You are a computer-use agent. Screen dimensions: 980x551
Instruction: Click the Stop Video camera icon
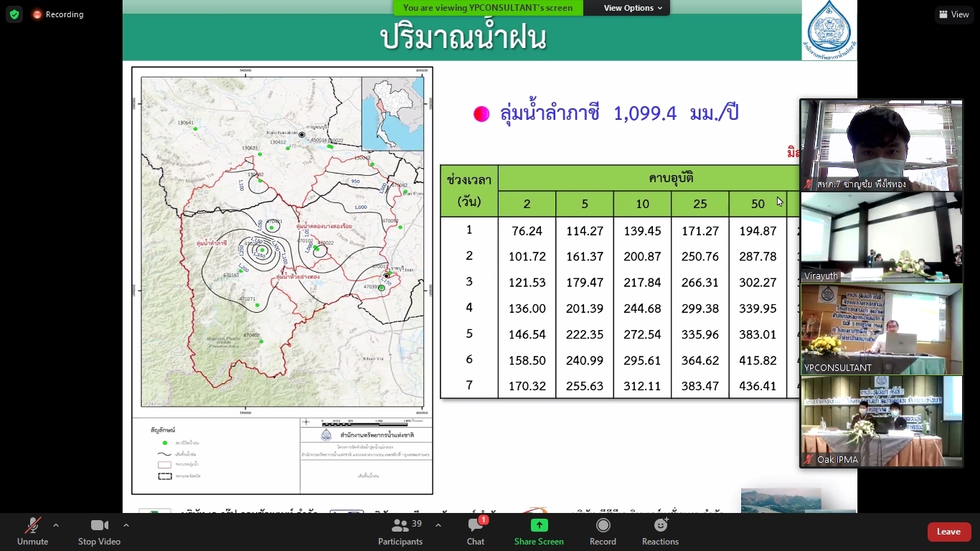coord(99,526)
